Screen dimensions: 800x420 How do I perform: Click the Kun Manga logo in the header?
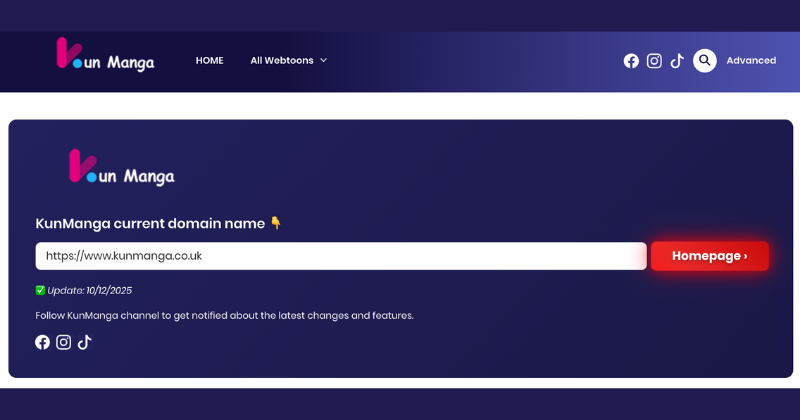105,57
